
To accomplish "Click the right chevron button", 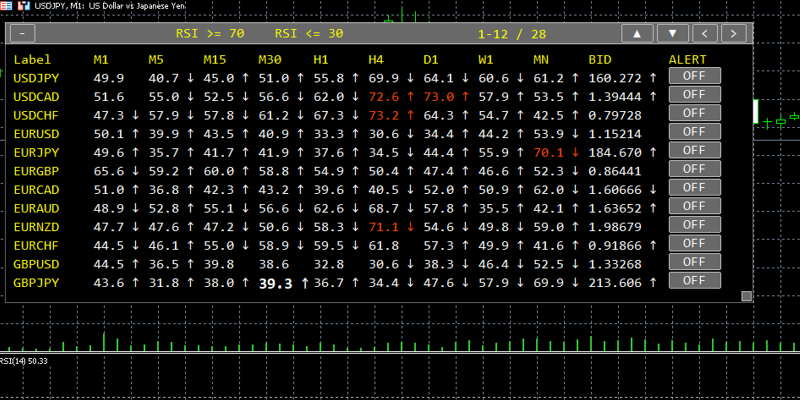I will pyautogui.click(x=734, y=34).
